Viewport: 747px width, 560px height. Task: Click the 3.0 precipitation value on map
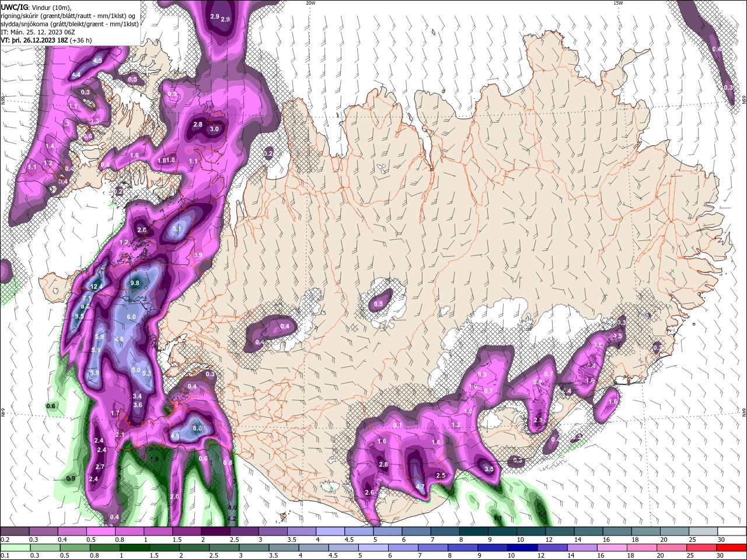[214, 129]
